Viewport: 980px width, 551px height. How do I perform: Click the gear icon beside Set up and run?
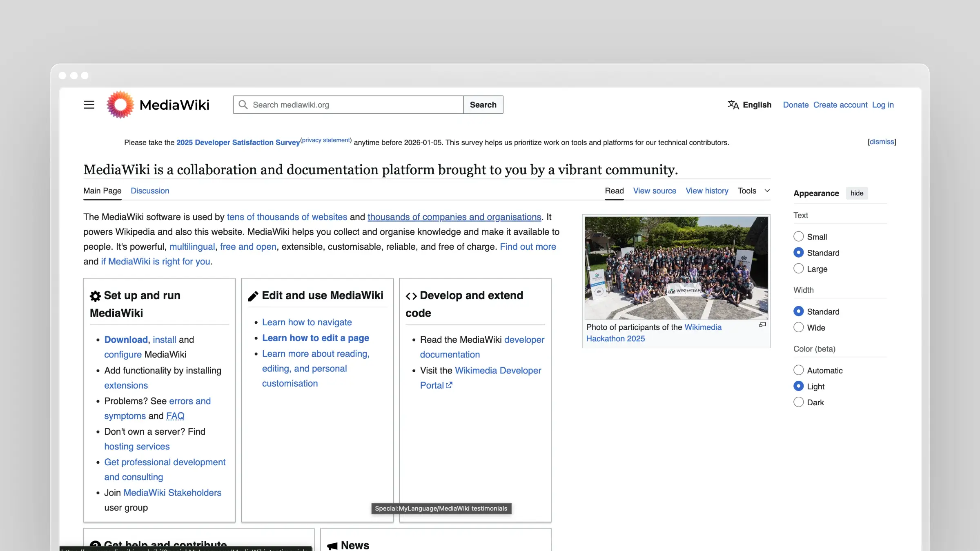[x=94, y=295]
